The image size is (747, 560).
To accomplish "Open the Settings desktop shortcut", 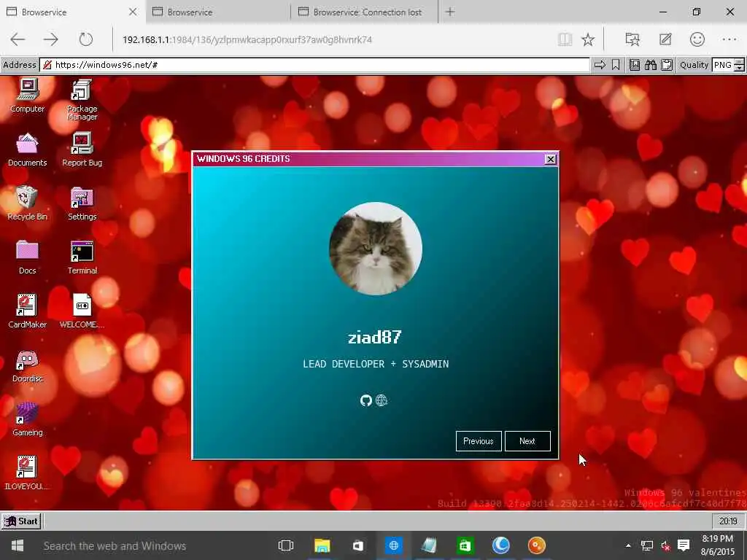I will pos(82,203).
